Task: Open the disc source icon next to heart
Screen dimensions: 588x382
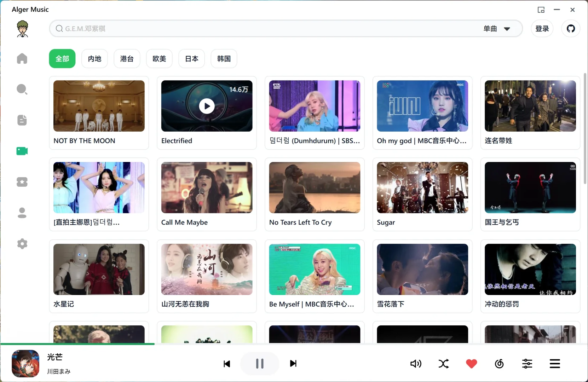Action: click(x=499, y=364)
